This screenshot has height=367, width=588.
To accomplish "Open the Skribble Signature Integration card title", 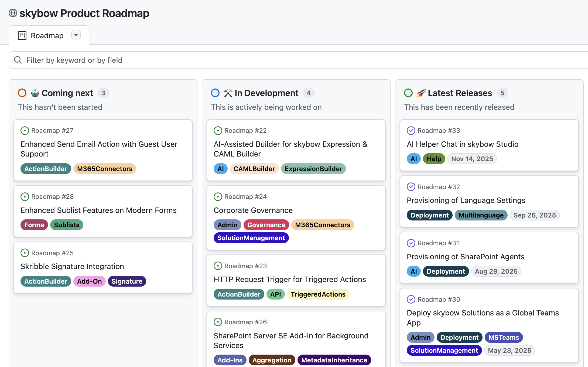I will point(72,266).
